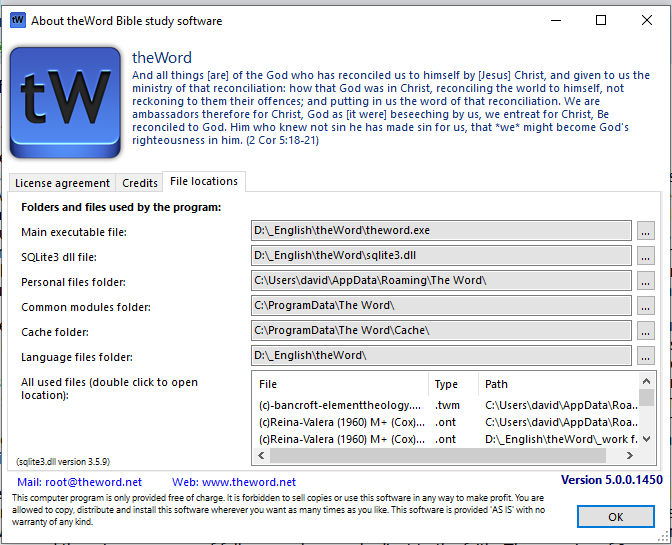Select the File locations tab
This screenshot has width=672, height=545.
204,181
